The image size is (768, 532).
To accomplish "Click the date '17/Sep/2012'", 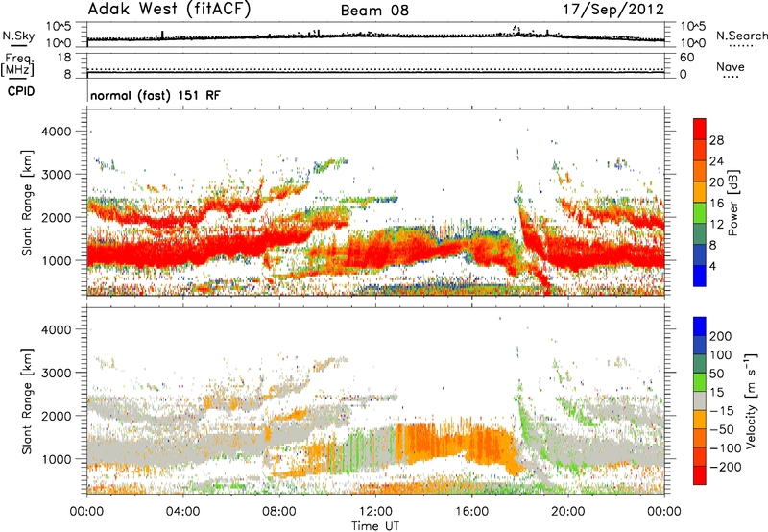I will (613, 10).
